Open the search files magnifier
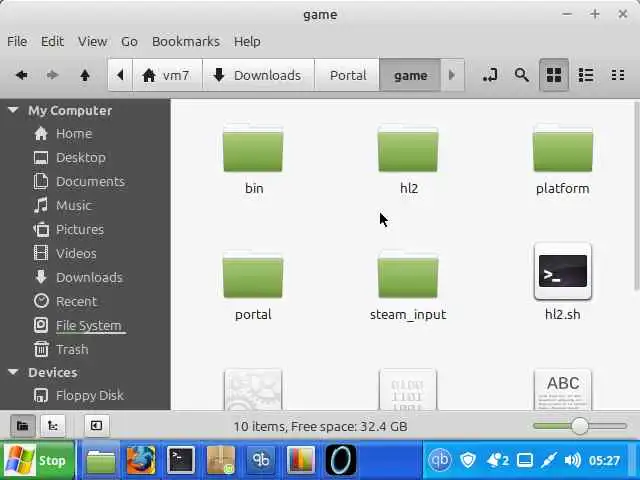 (x=522, y=75)
